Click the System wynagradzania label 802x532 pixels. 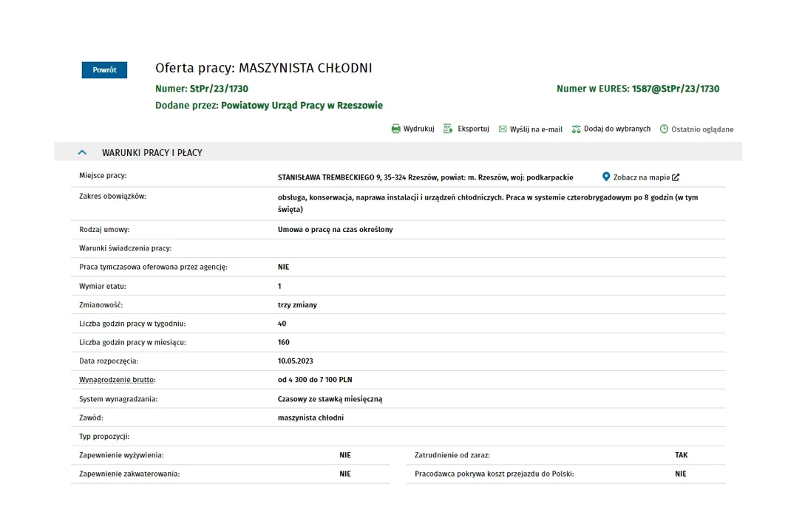click(x=118, y=399)
